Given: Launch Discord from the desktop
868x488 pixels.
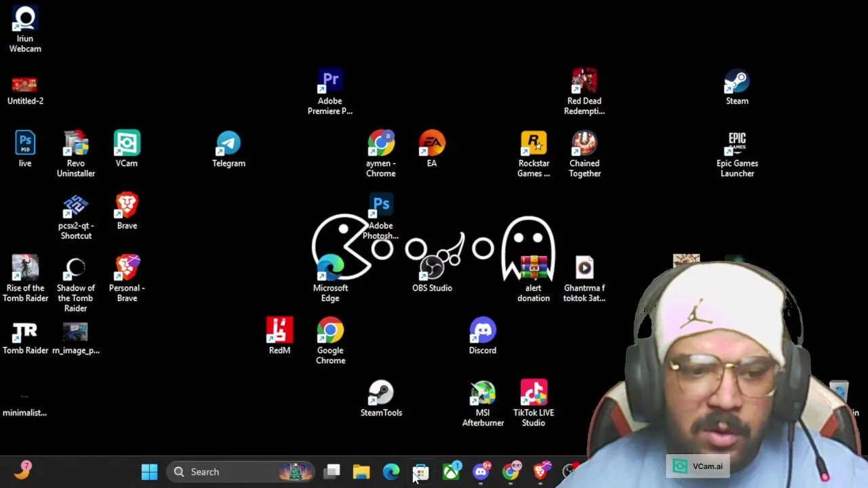Looking at the screenshot, I should click(x=483, y=336).
